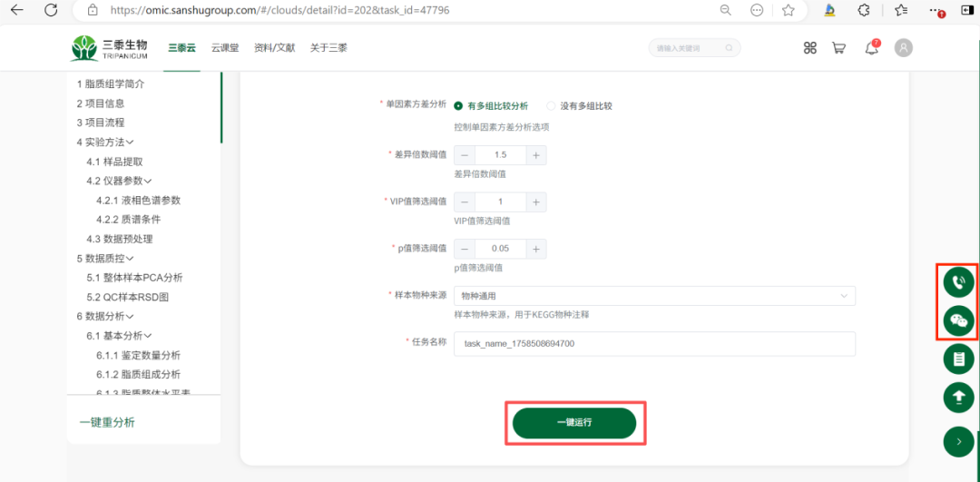This screenshot has width=980, height=482.
Task: Open the WeChat contact floating icon
Action: point(958,320)
